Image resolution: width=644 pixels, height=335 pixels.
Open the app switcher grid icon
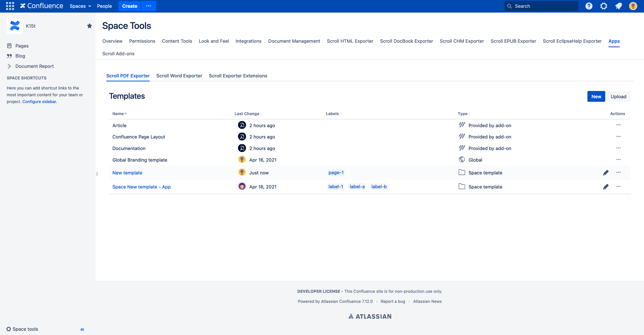[x=10, y=6]
